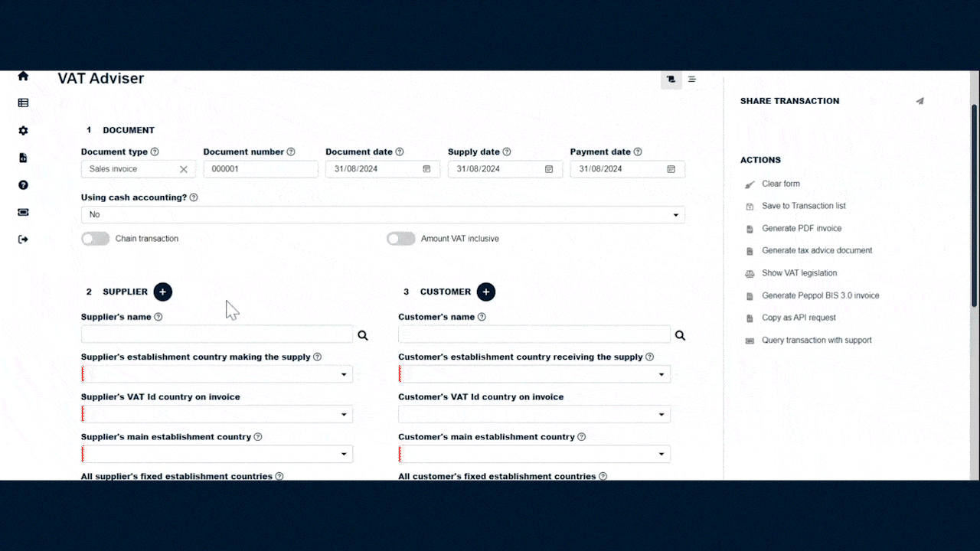Open the settings gear in the sidebar

click(23, 131)
